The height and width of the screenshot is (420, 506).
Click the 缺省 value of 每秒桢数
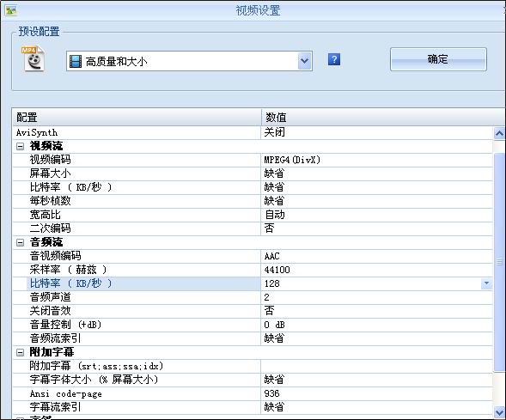[x=274, y=201]
